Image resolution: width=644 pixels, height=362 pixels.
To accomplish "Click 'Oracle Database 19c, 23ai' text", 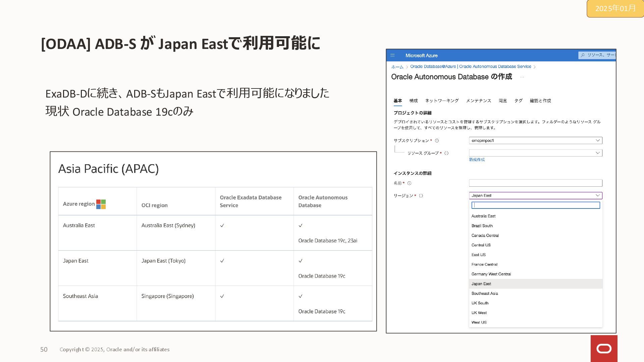I will coord(328,241).
